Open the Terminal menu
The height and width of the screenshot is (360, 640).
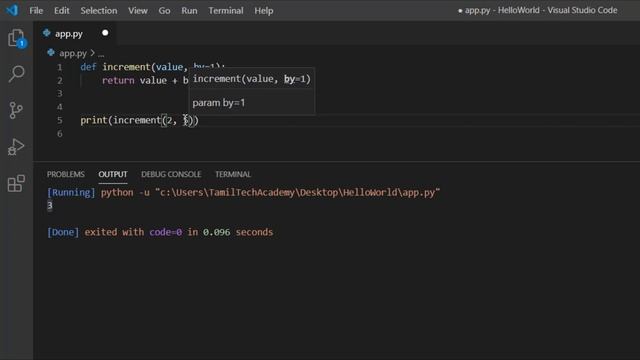tap(226, 11)
